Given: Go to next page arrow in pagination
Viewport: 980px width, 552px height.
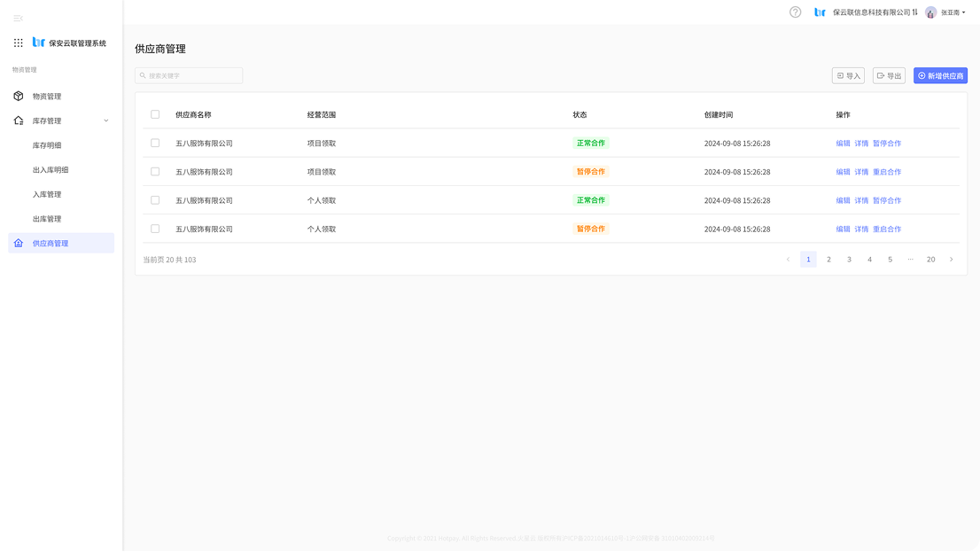Looking at the screenshot, I should (951, 260).
